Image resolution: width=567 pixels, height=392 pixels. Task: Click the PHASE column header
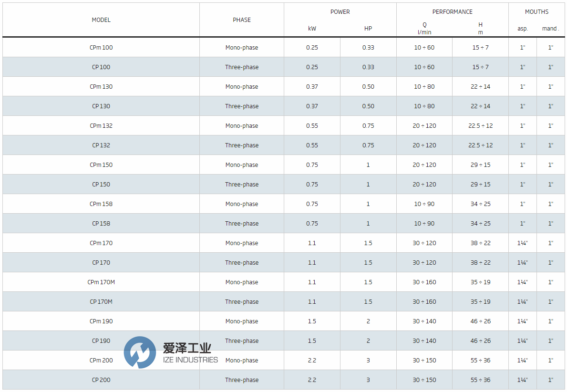[x=241, y=20]
